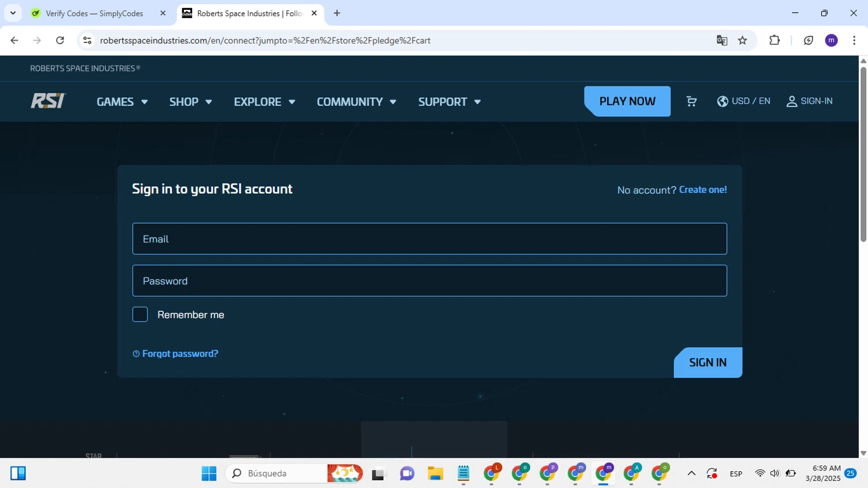This screenshot has height=488, width=868.
Task: Open the Windows Start menu
Action: pyautogui.click(x=209, y=474)
